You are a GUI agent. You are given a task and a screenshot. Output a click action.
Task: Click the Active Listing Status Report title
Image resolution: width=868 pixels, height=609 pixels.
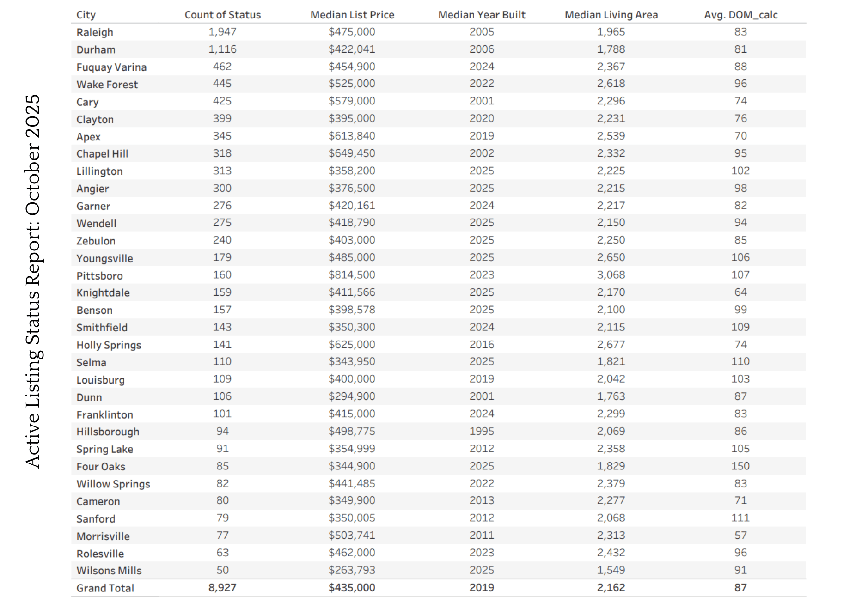(x=33, y=281)
